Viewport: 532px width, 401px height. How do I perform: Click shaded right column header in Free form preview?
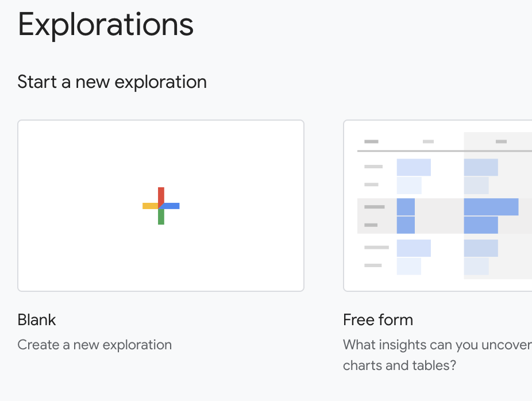[x=501, y=141]
